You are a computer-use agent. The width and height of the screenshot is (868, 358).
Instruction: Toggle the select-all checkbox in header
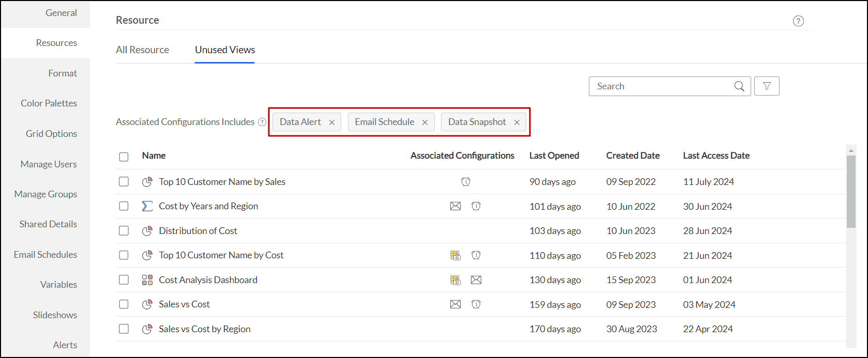[124, 157]
